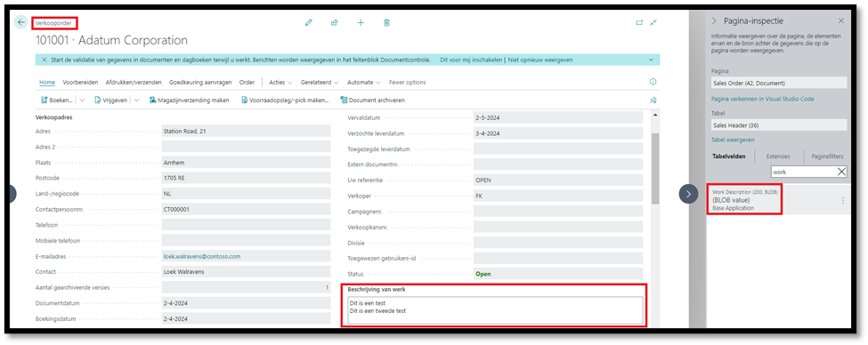The width and height of the screenshot is (868, 345).
Task: Click the Uw referentie field OPEN
Action: pyautogui.click(x=558, y=181)
